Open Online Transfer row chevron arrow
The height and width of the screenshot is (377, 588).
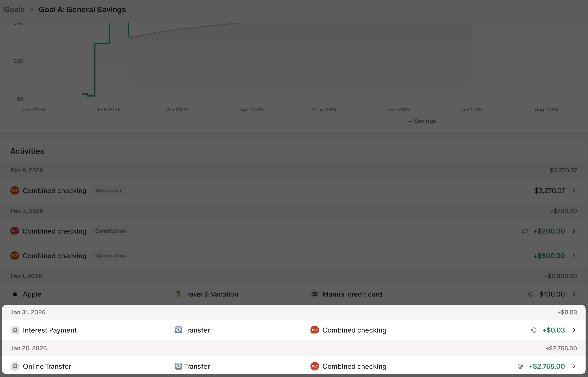574,366
